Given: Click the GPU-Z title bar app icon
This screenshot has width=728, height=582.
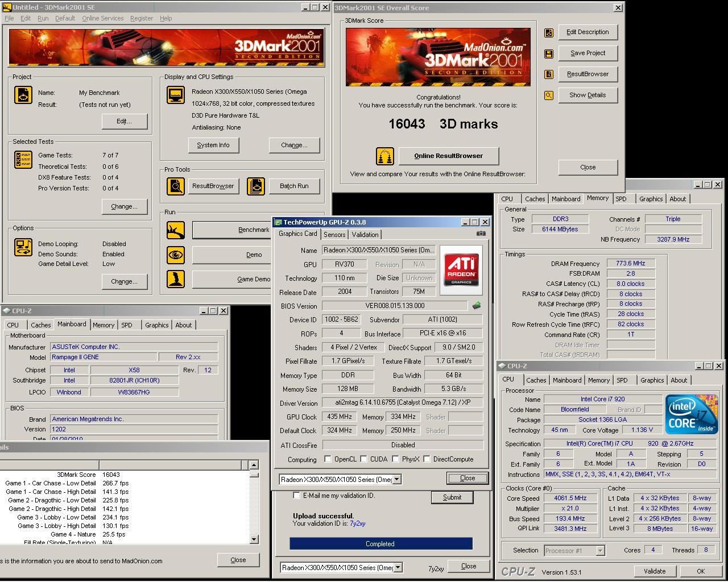Looking at the screenshot, I should coord(278,222).
